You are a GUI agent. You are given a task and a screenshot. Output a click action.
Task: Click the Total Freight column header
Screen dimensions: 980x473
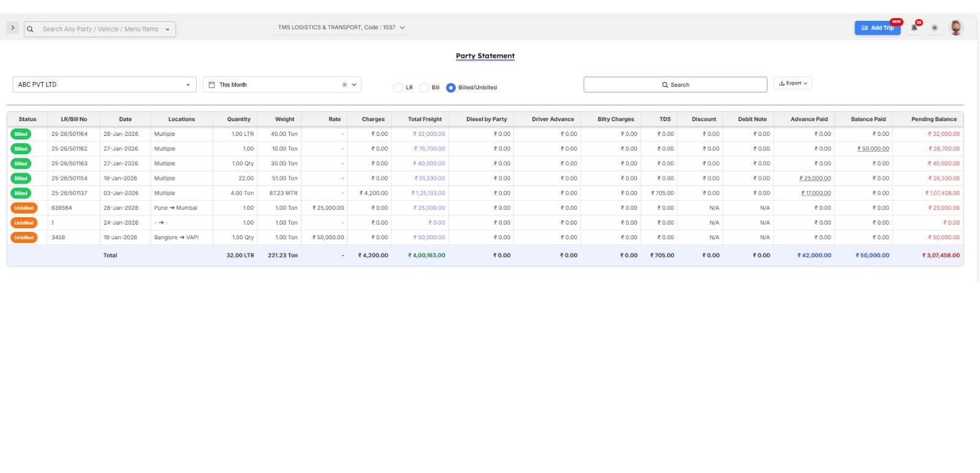pyautogui.click(x=424, y=119)
